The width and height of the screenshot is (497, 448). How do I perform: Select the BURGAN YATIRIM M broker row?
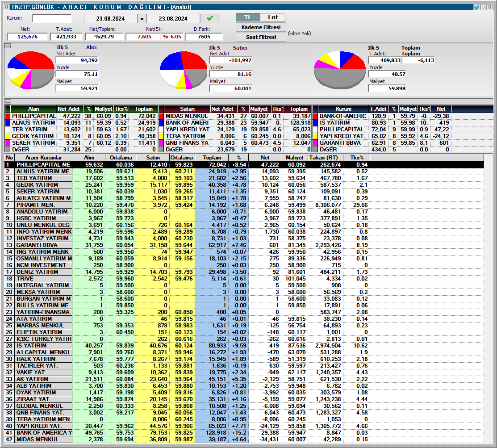point(244,299)
